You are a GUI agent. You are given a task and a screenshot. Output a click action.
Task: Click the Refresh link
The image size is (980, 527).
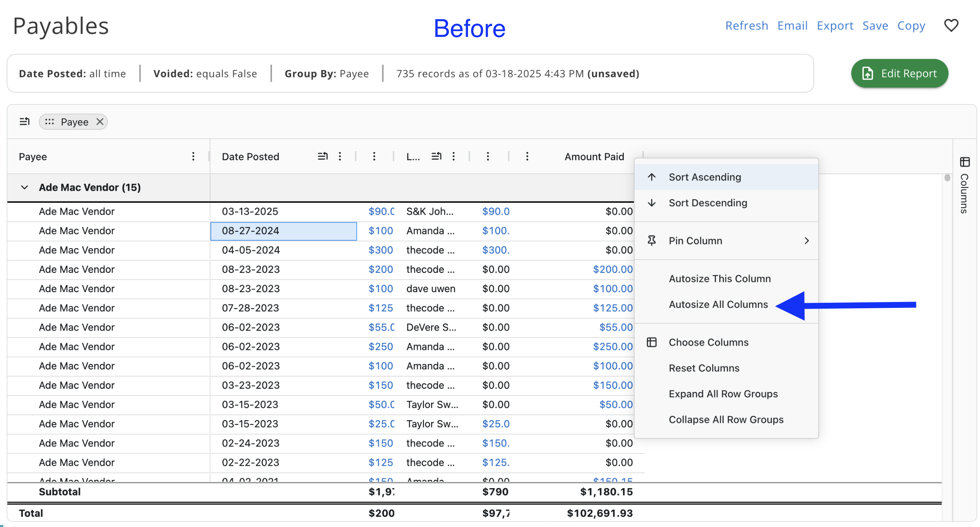[x=746, y=26]
